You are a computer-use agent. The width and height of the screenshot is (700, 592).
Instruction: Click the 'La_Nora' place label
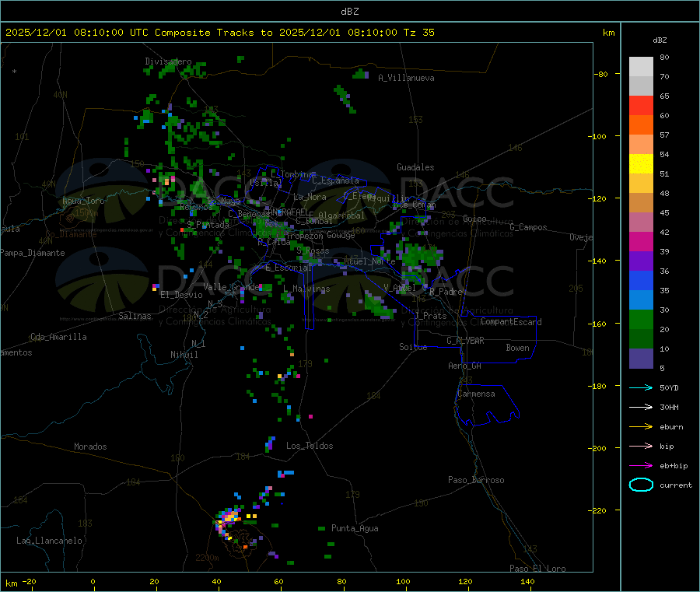pos(310,197)
